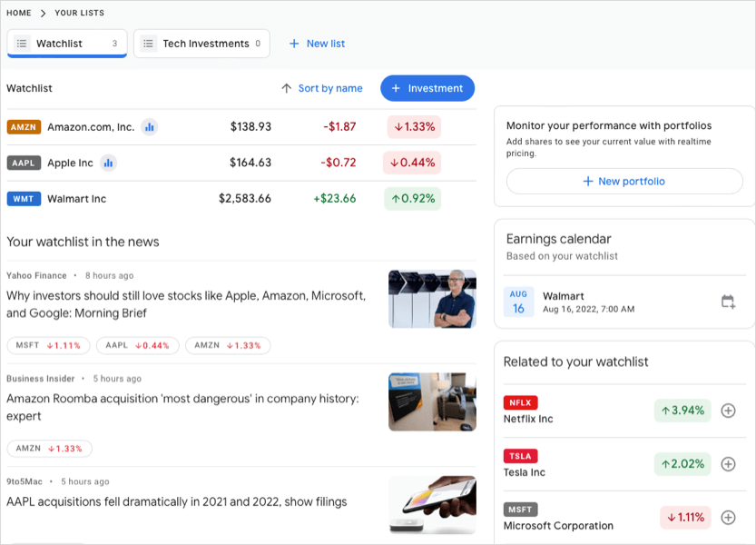This screenshot has height=545, width=756.
Task: Click the Tech Investments list icon
Action: [149, 44]
